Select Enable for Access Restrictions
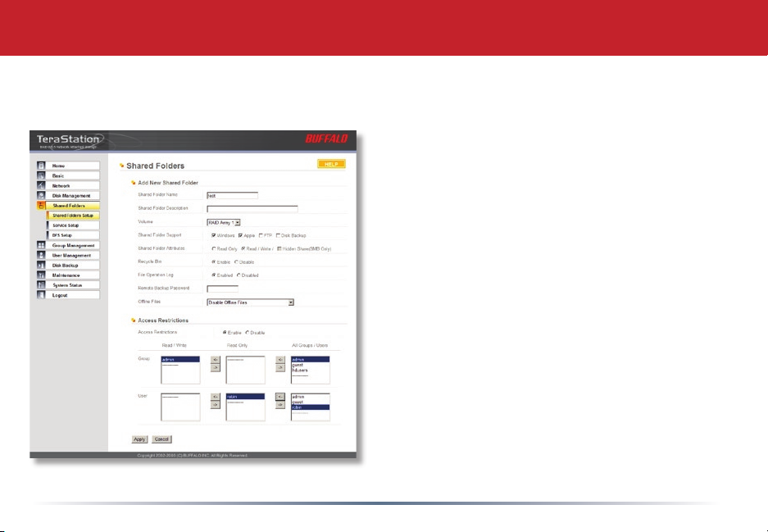Image resolution: width=768 pixels, height=532 pixels. (225, 333)
